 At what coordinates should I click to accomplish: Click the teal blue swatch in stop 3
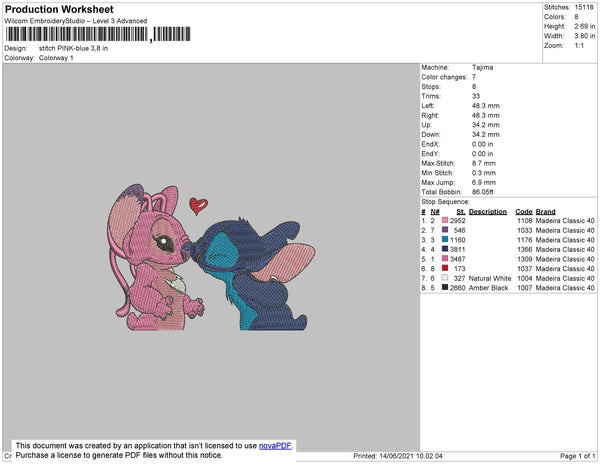pyautogui.click(x=445, y=239)
